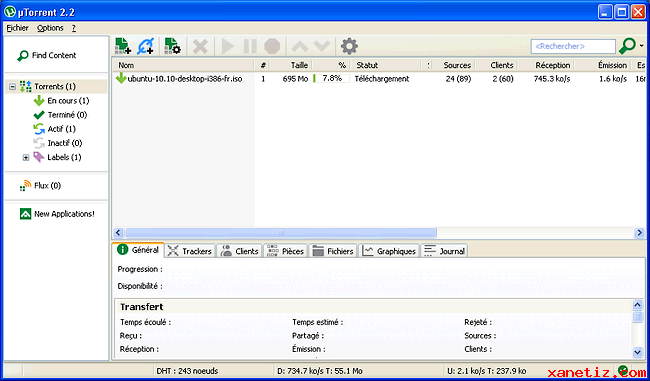
Task: Select En cours (1) filter
Action: [61, 101]
